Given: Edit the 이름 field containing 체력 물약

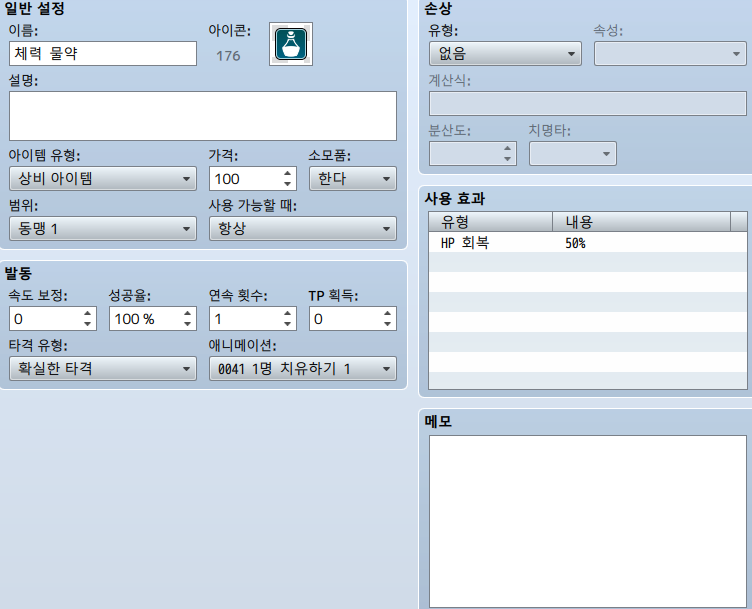Looking at the screenshot, I should tap(103, 53).
